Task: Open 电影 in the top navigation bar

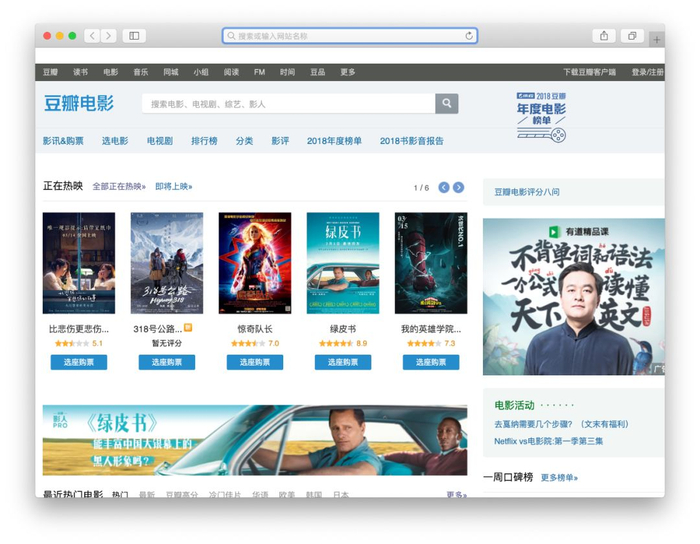Action: (110, 72)
